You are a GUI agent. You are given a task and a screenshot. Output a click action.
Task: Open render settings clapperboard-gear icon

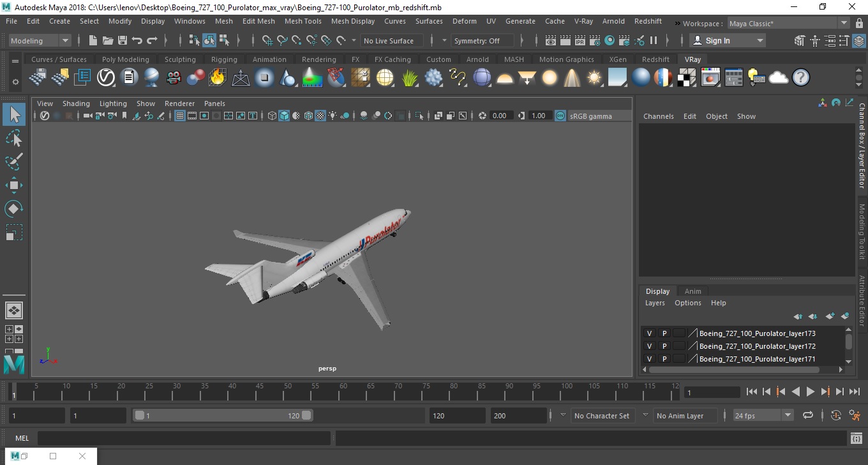point(595,40)
